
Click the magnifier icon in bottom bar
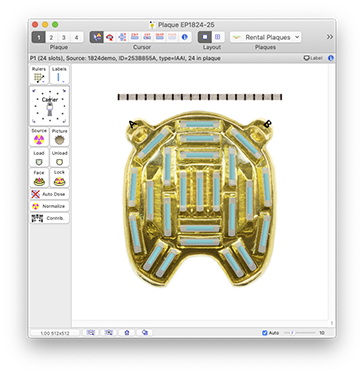coord(145,332)
